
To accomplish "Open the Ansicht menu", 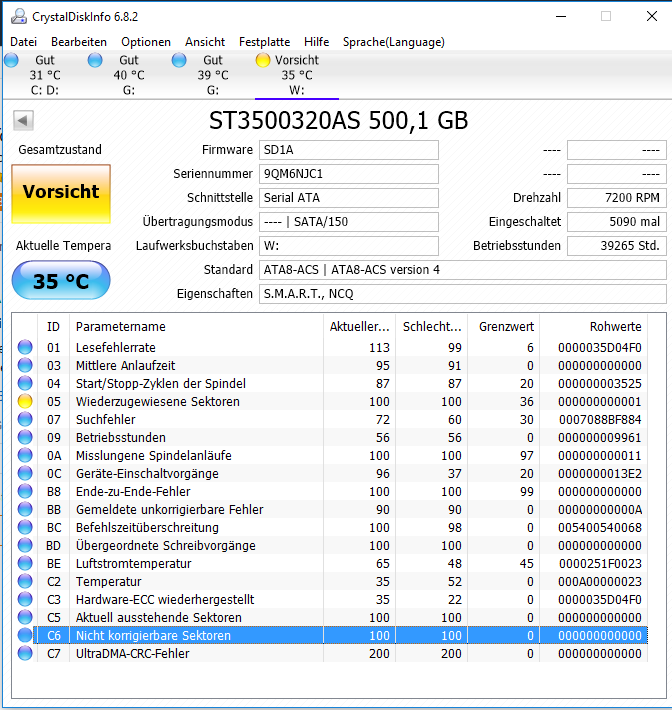I will (205, 42).
